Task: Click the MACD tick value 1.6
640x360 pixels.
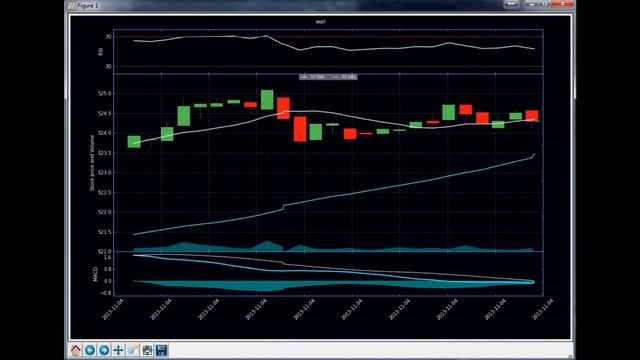Action: click(107, 258)
